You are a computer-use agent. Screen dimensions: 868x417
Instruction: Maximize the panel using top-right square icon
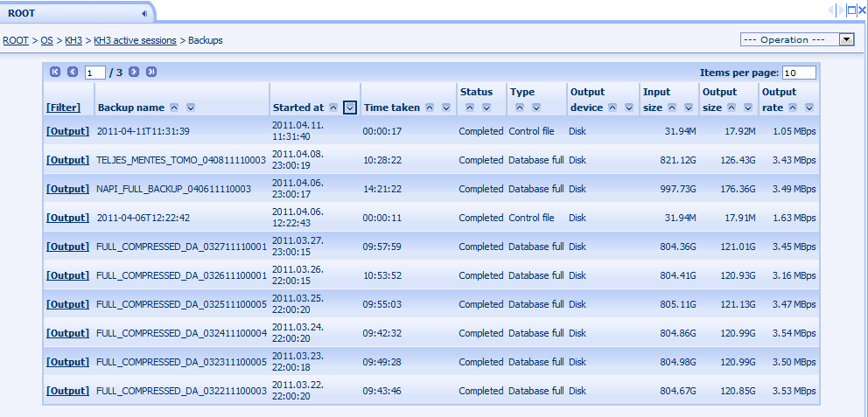pos(851,10)
